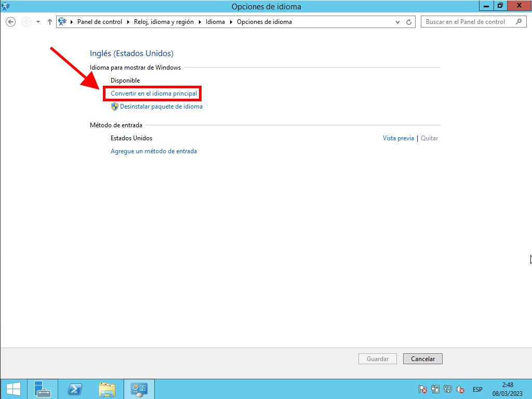Open File Explorer from the taskbar
The width and height of the screenshot is (532, 399).
[107, 389]
